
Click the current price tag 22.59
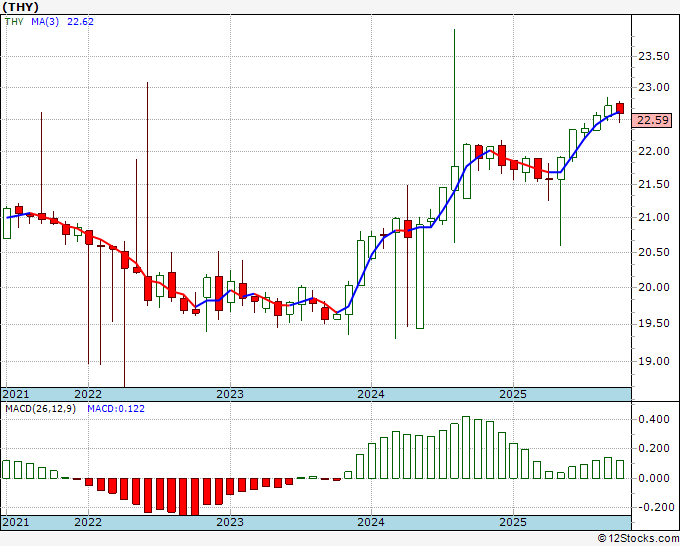[651, 120]
